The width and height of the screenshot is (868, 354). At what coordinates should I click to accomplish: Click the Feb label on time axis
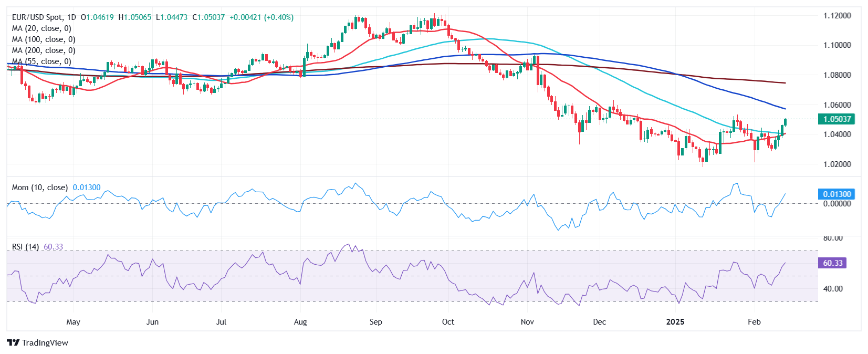pyautogui.click(x=754, y=321)
